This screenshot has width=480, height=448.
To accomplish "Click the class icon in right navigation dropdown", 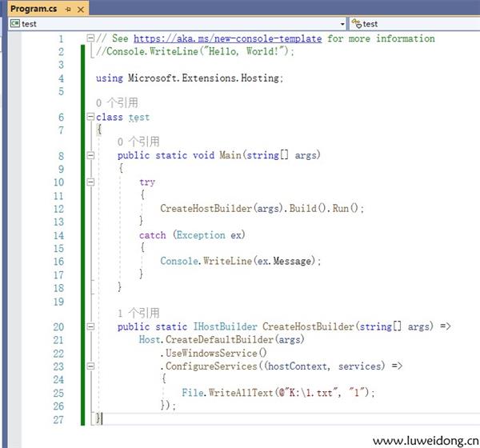I will 356,24.
